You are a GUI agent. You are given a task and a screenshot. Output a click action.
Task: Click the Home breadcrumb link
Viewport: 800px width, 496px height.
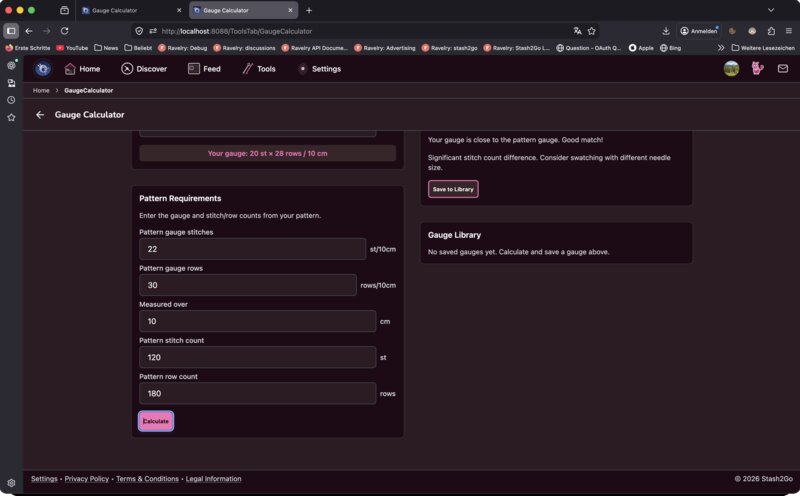[x=41, y=90]
